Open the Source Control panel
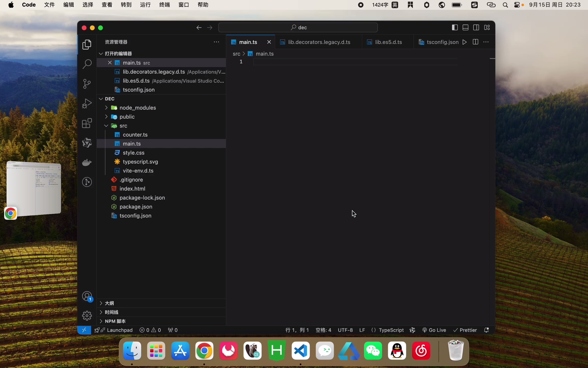This screenshot has height=368, width=588. [x=87, y=84]
